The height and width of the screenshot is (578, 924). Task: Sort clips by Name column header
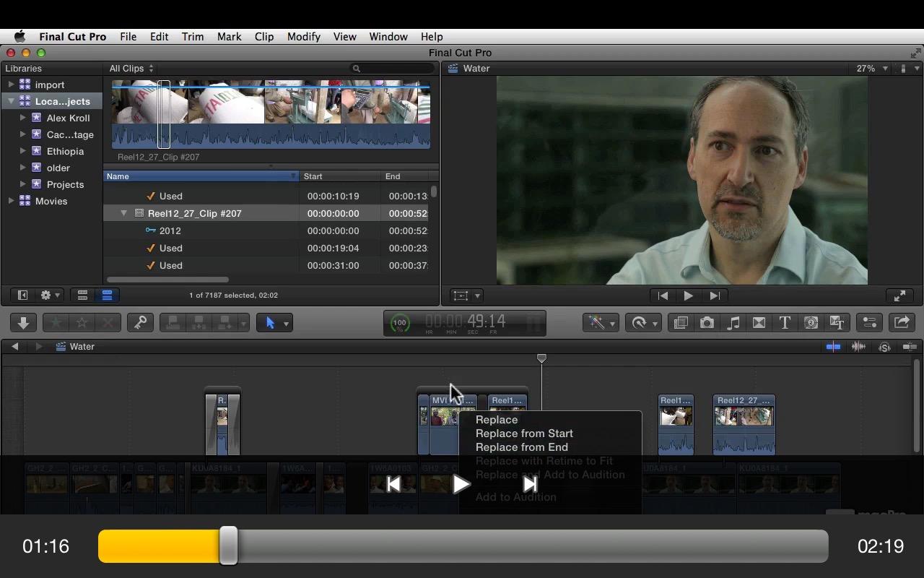pyautogui.click(x=201, y=176)
